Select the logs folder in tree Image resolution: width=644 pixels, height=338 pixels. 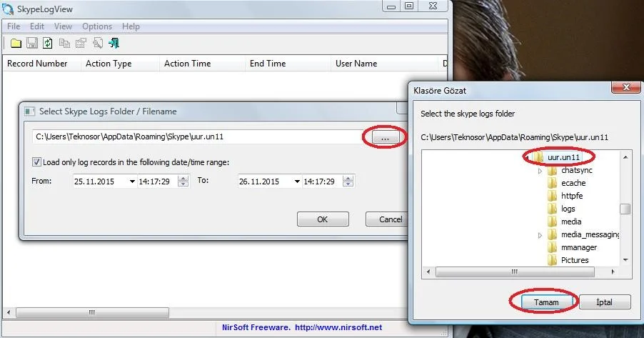coord(568,209)
